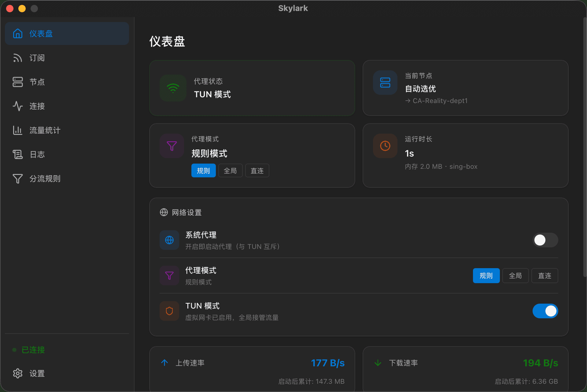
Task: Click the 1s runtime value
Action: pos(409,153)
